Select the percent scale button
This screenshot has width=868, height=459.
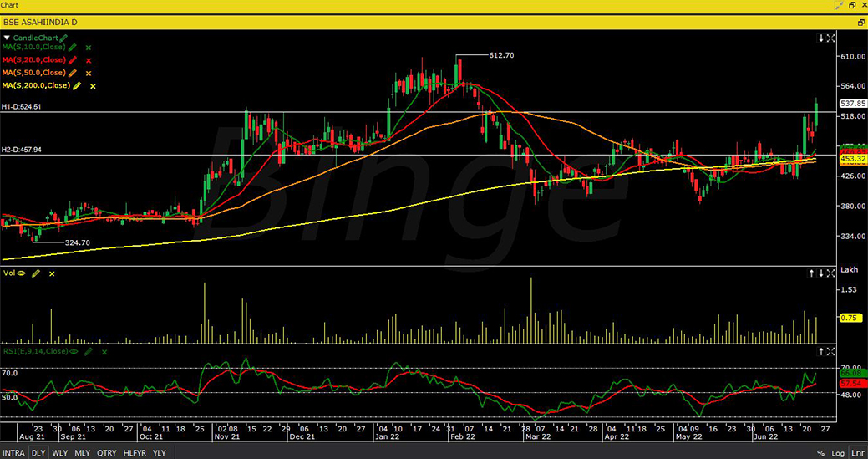tap(821, 453)
